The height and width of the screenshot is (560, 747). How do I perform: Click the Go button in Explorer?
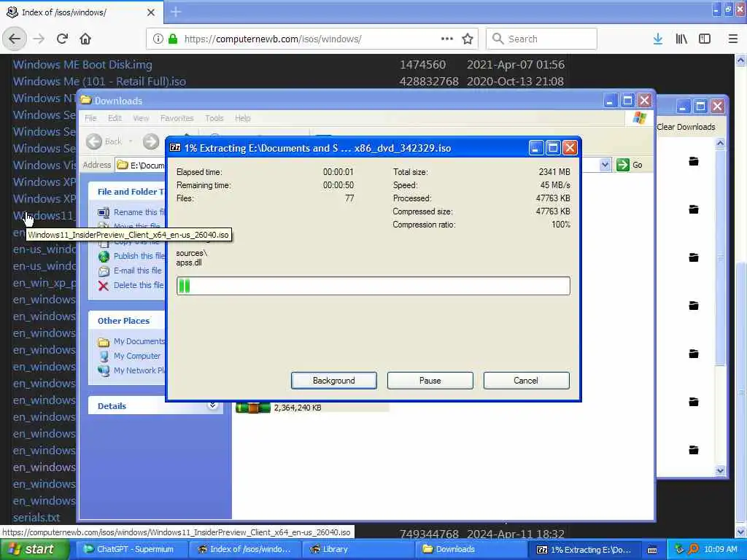pos(630,165)
